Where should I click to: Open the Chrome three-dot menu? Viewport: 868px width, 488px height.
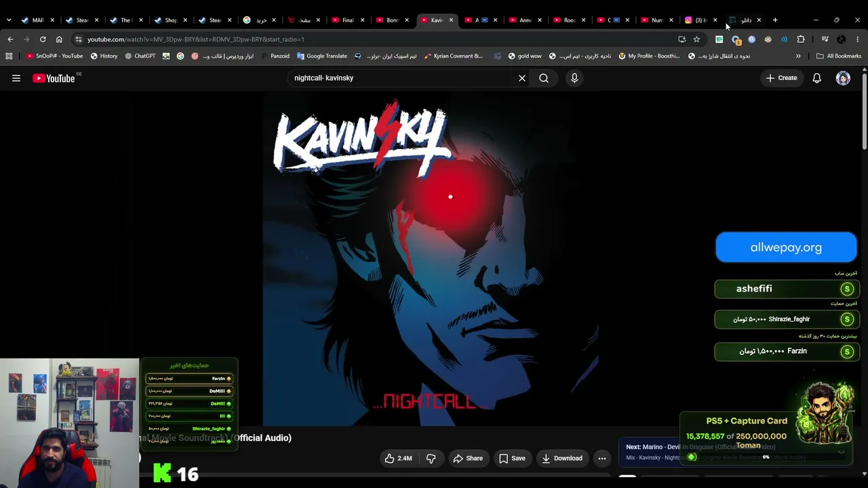pos(858,39)
